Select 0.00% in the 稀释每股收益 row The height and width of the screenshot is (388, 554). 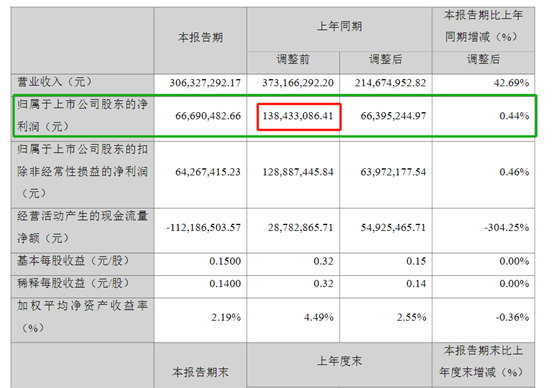point(514,284)
